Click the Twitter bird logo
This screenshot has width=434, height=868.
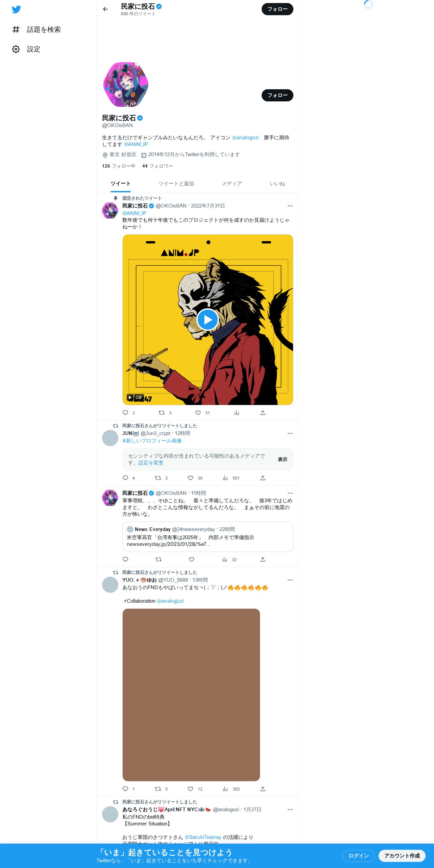[16, 9]
